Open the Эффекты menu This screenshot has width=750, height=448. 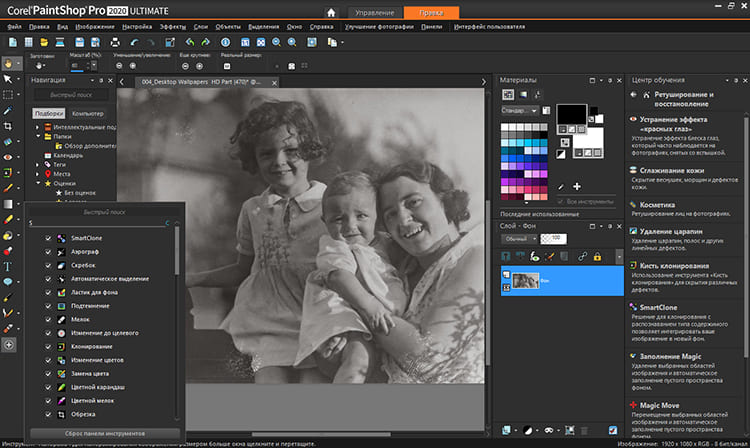click(173, 27)
